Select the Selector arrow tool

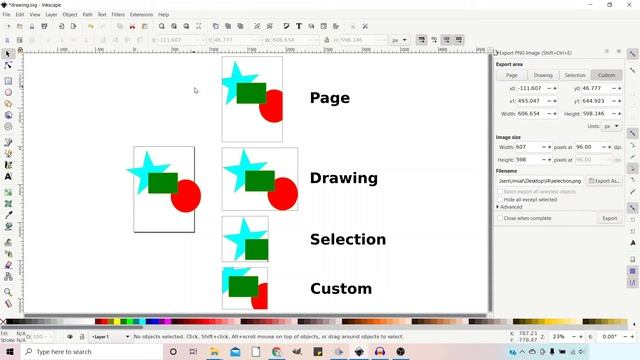tap(8, 54)
